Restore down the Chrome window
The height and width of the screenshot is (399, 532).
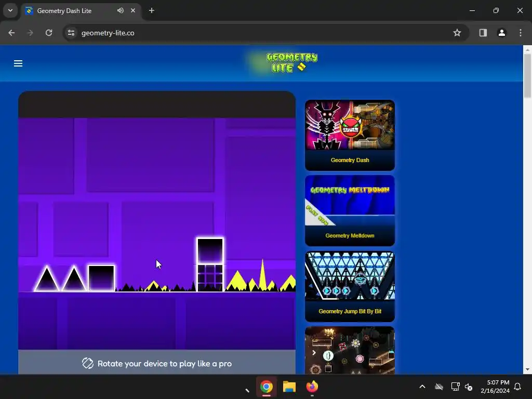point(496,10)
